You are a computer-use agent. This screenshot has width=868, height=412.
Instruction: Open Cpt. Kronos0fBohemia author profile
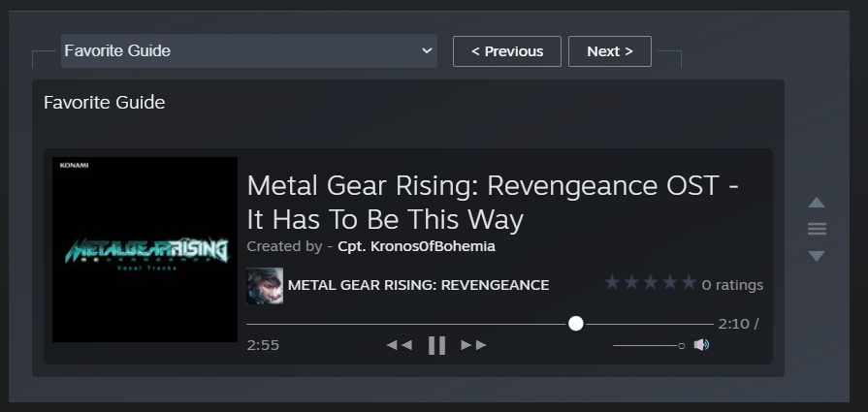pos(416,246)
